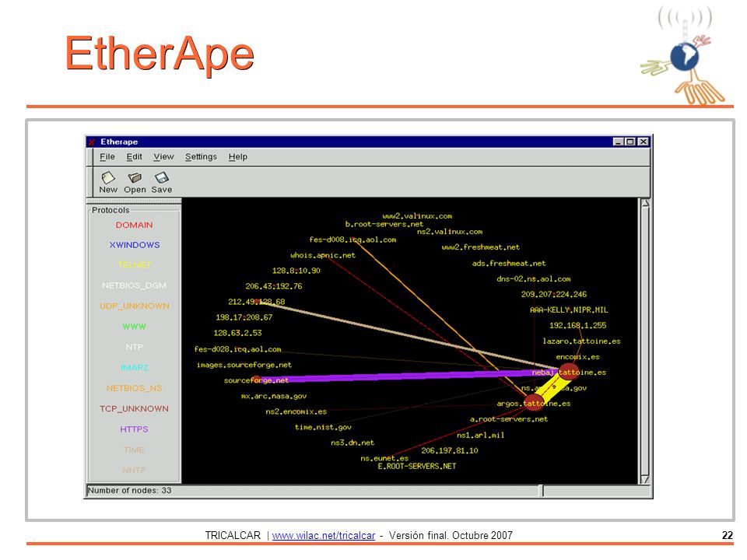Click the Open folder toolbar icon
This screenshot has height=560, width=747.
[135, 177]
